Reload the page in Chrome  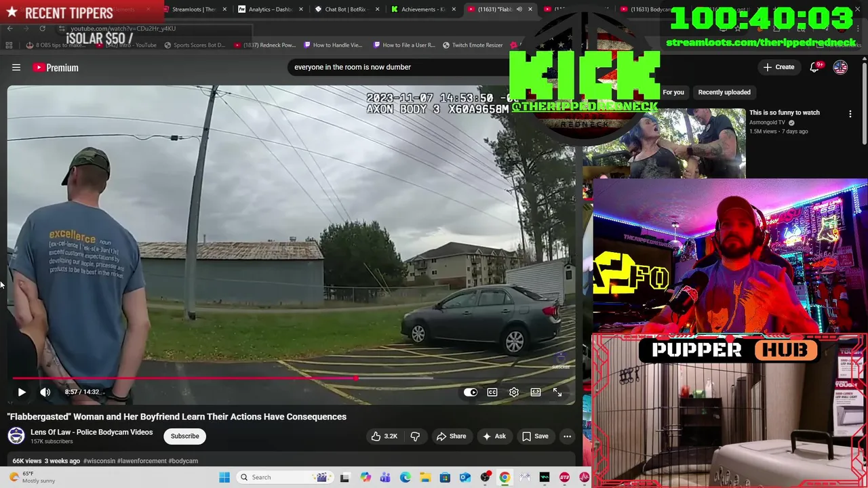click(x=42, y=28)
